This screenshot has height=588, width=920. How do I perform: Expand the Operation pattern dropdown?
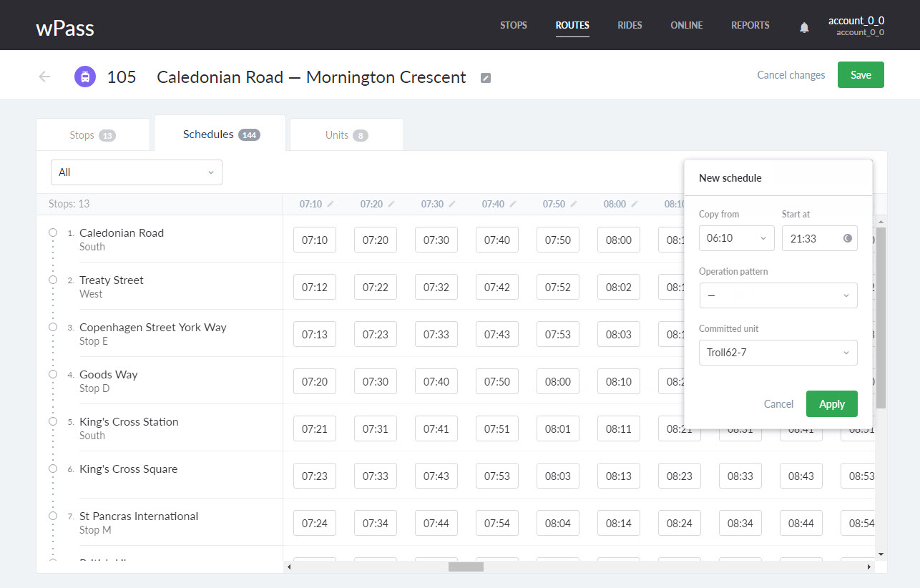(x=778, y=295)
